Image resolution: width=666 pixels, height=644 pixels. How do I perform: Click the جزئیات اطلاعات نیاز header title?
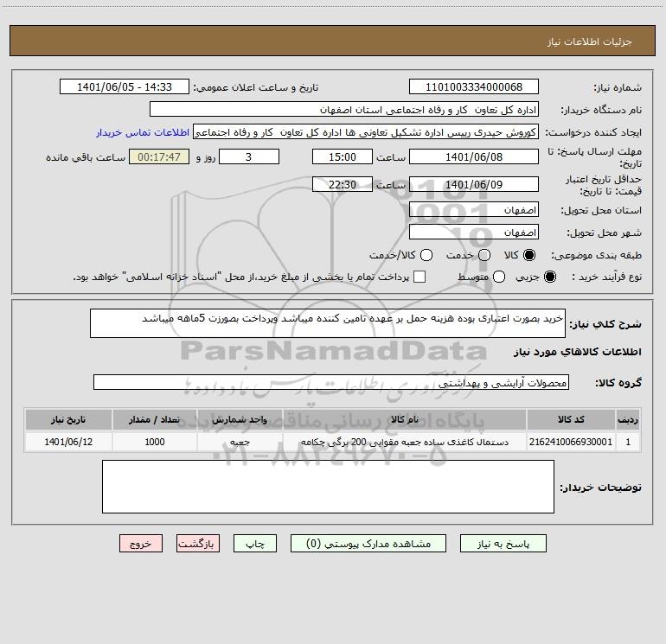click(x=590, y=41)
